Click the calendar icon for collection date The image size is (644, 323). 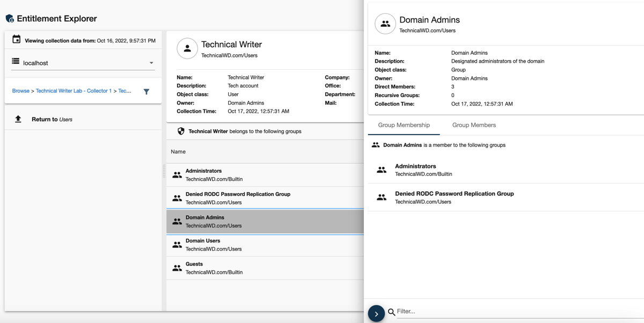(17, 40)
